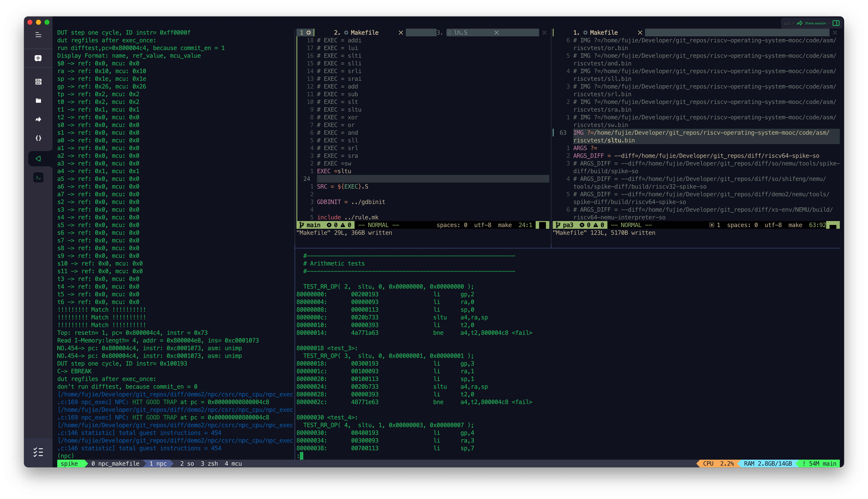Click the '1' box icon in right statusline

[715, 225]
